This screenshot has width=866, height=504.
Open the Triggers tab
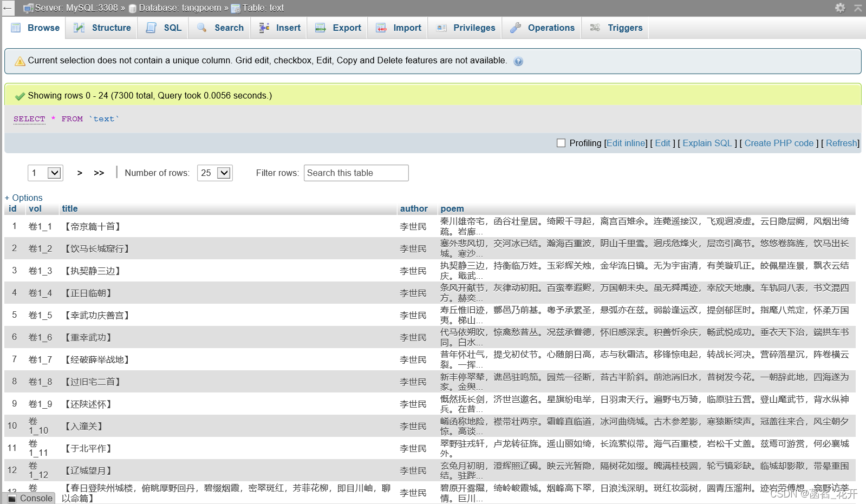pyautogui.click(x=616, y=28)
